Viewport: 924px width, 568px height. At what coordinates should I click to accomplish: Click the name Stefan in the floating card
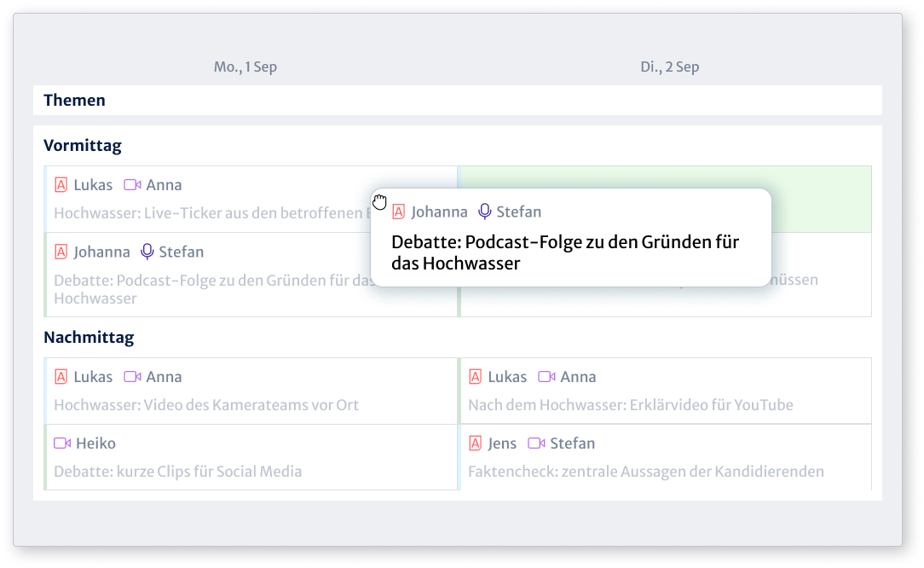(518, 212)
